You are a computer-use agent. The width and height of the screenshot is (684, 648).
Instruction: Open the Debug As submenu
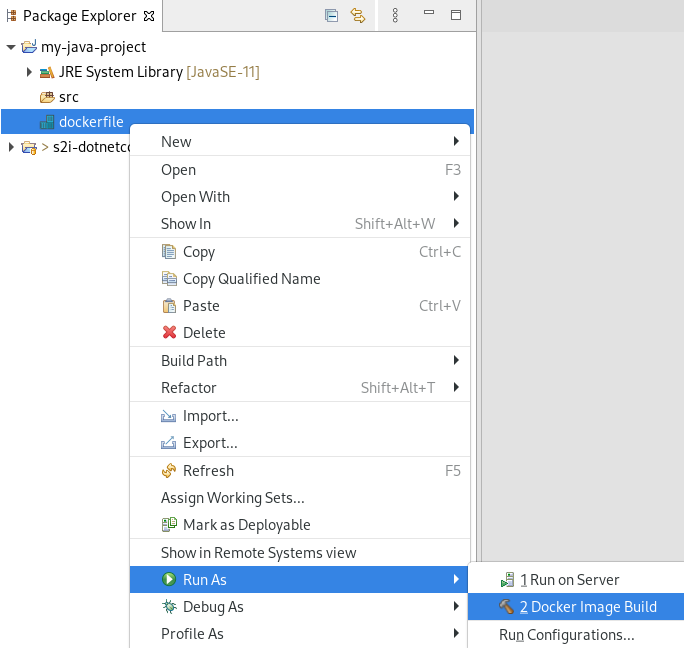(212, 607)
